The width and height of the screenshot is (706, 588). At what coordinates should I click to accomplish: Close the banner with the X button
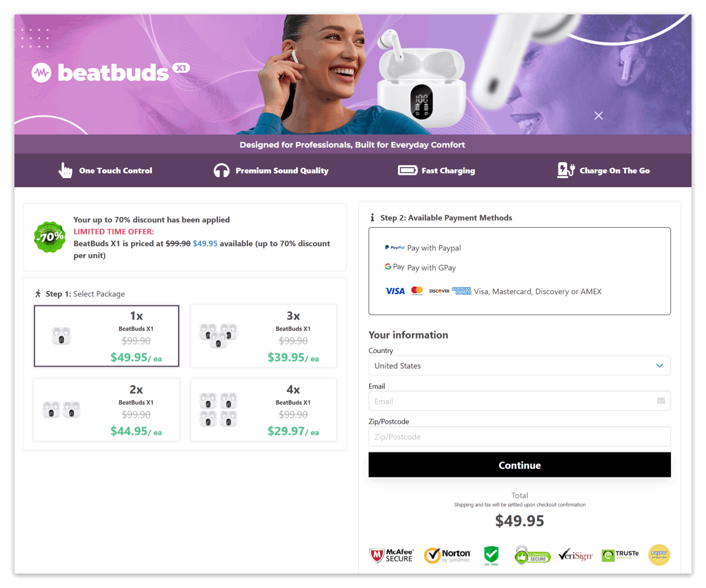598,116
